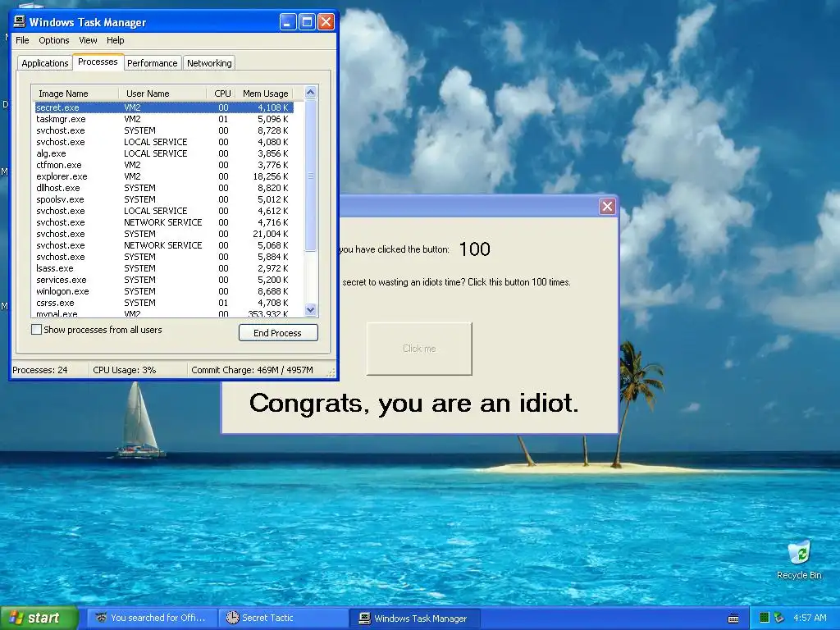Select the csrss.exe process row
Screen dimensions: 840x630
tap(164, 303)
